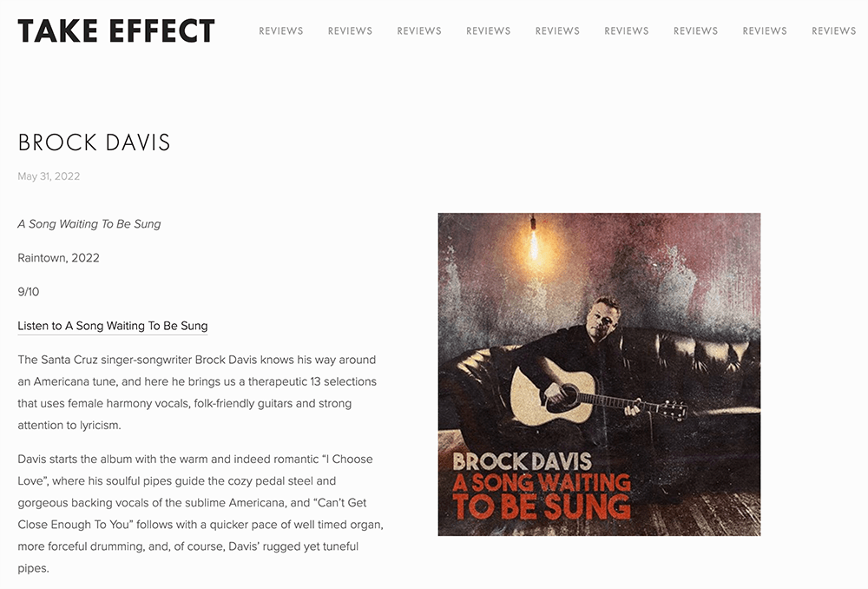Click the 9/10 rating text
868x589 pixels.
pos(29,291)
